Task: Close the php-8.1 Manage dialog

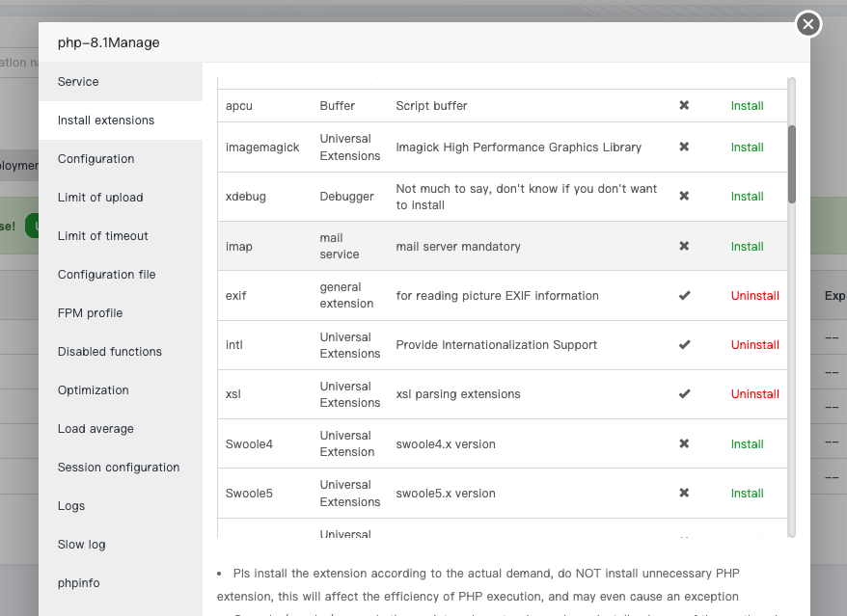Action: click(808, 24)
